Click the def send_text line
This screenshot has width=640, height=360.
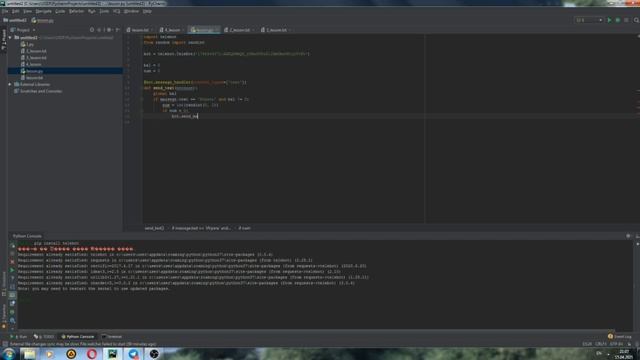(x=171, y=88)
